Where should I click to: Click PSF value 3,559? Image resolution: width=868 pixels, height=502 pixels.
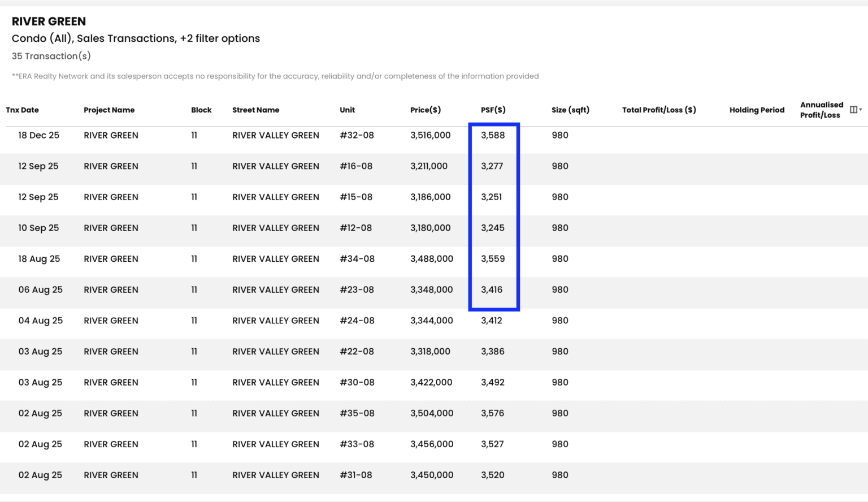493,259
